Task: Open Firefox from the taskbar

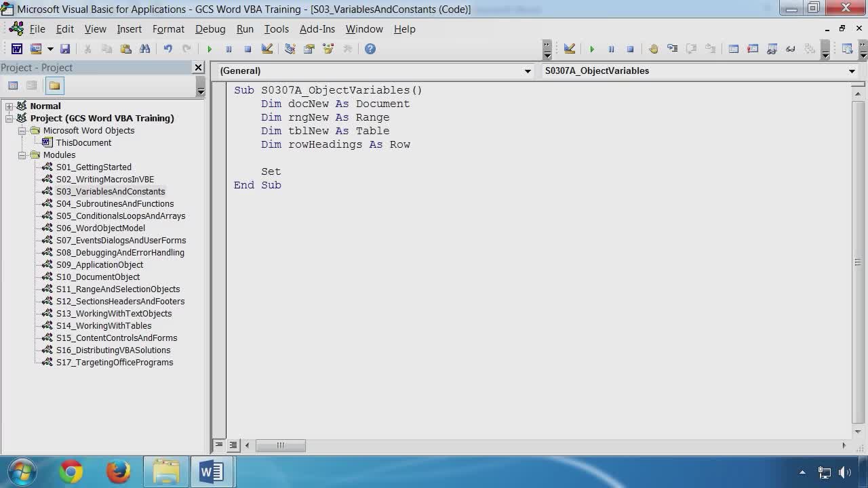Action: 118,472
